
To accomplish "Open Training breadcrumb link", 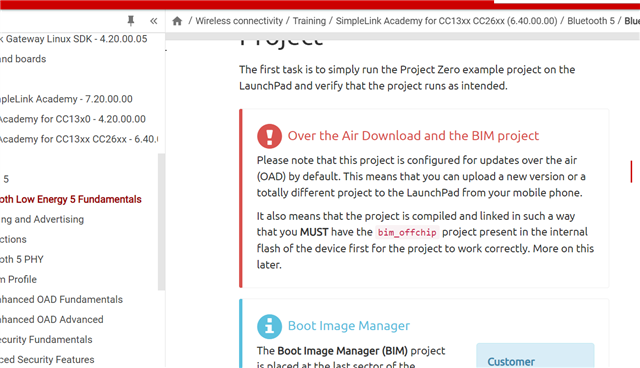I will coord(309,21).
